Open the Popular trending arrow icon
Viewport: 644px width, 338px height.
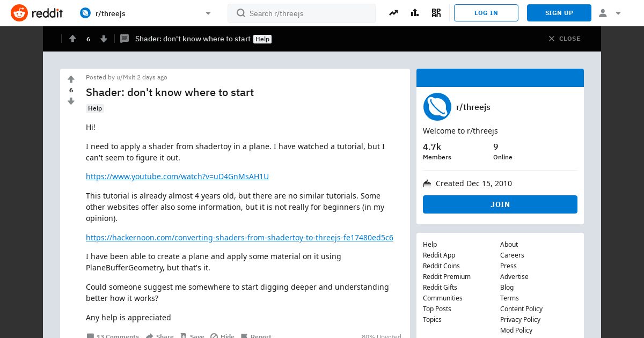393,13
